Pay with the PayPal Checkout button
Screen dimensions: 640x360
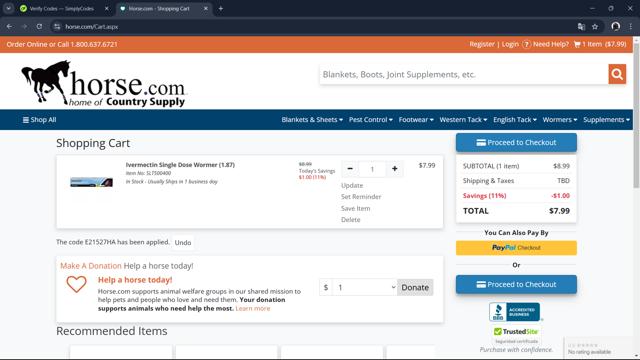tap(516, 248)
